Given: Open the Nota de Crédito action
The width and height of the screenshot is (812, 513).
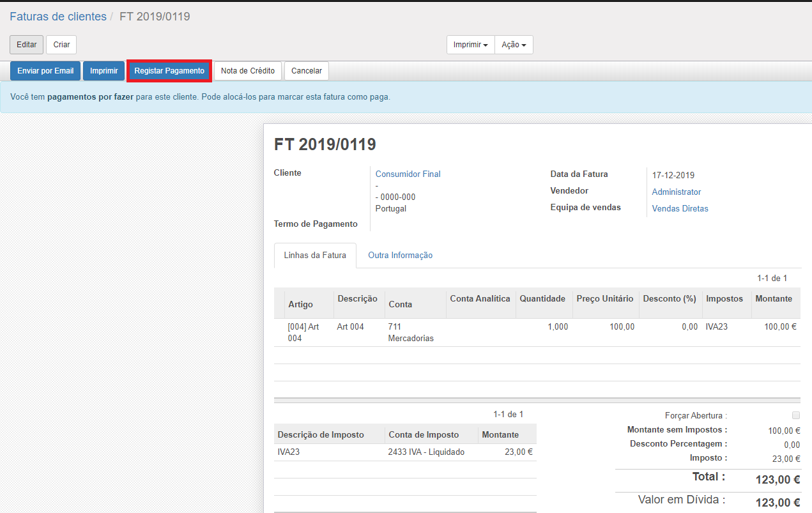Looking at the screenshot, I should (x=247, y=71).
